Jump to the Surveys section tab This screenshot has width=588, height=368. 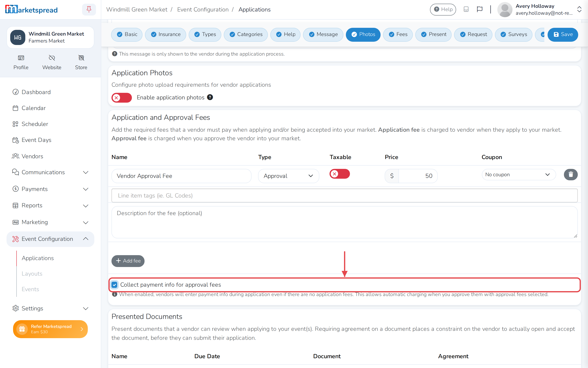point(513,35)
